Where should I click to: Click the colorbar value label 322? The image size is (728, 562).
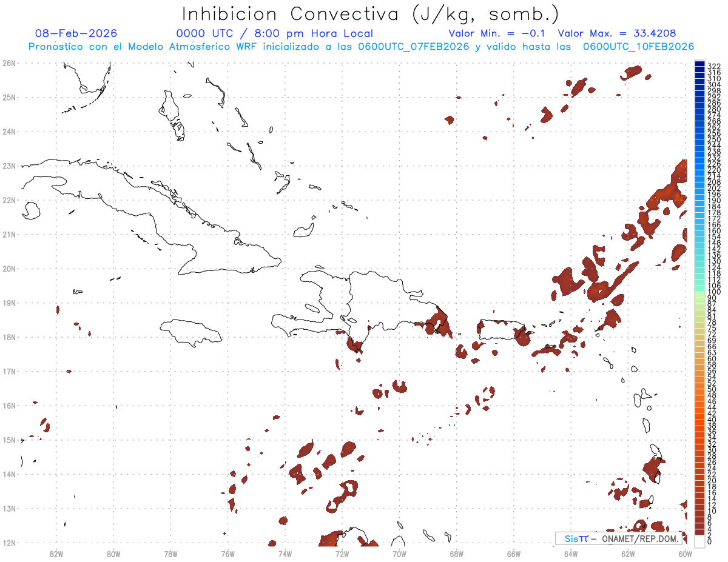714,66
